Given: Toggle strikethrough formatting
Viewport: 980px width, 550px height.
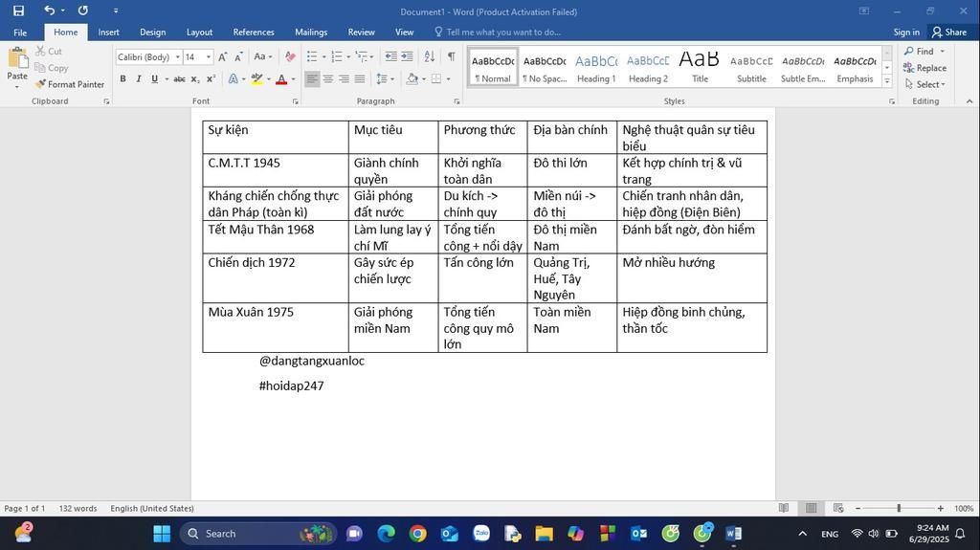Looking at the screenshot, I should point(179,79).
